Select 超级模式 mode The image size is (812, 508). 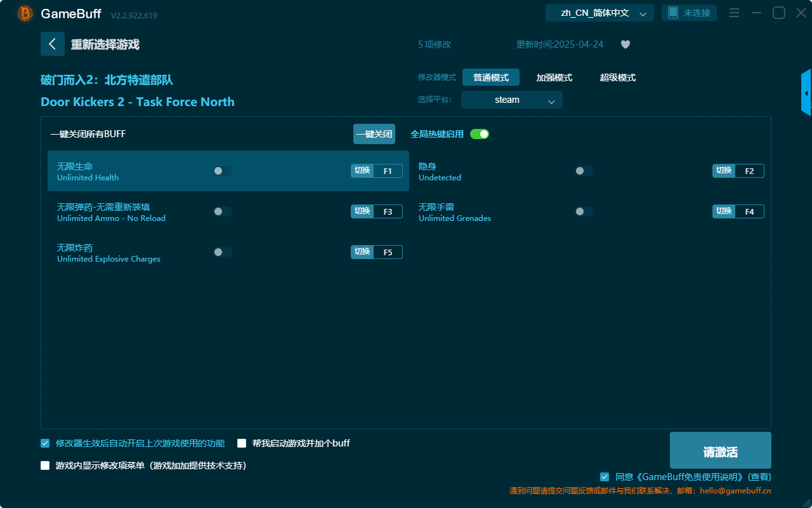pos(617,77)
